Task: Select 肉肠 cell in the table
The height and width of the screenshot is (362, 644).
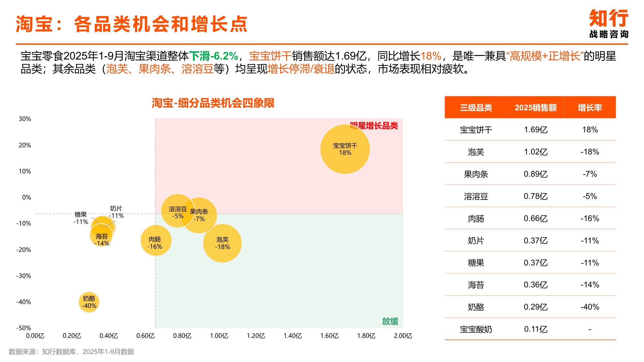Action: coord(476,218)
